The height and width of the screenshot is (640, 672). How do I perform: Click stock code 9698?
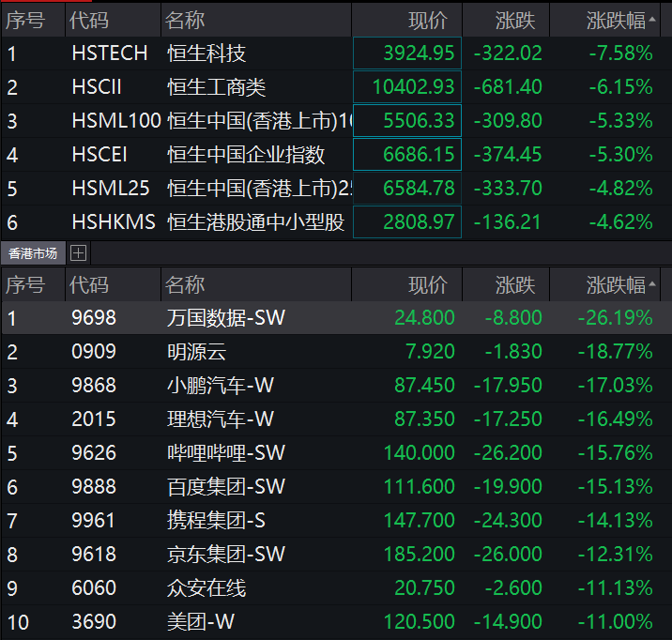(94, 318)
